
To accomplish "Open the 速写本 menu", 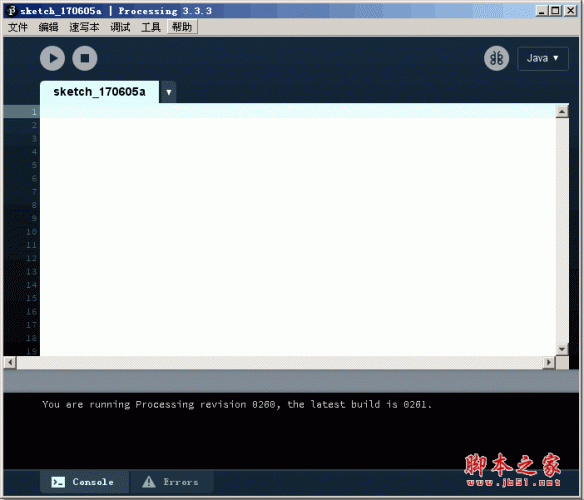I will click(x=84, y=27).
